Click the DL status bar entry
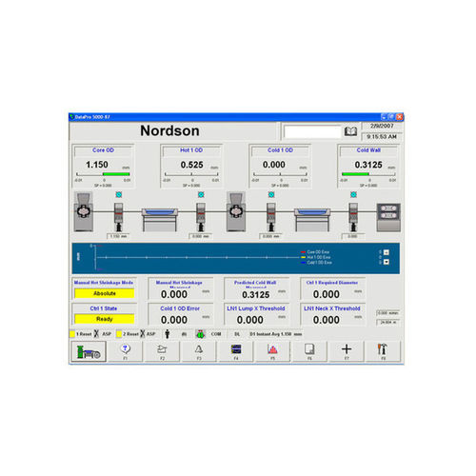 coord(237,334)
